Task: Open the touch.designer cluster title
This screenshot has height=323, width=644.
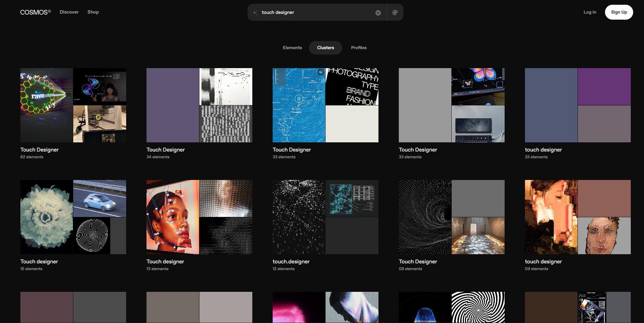Action: [x=291, y=262]
